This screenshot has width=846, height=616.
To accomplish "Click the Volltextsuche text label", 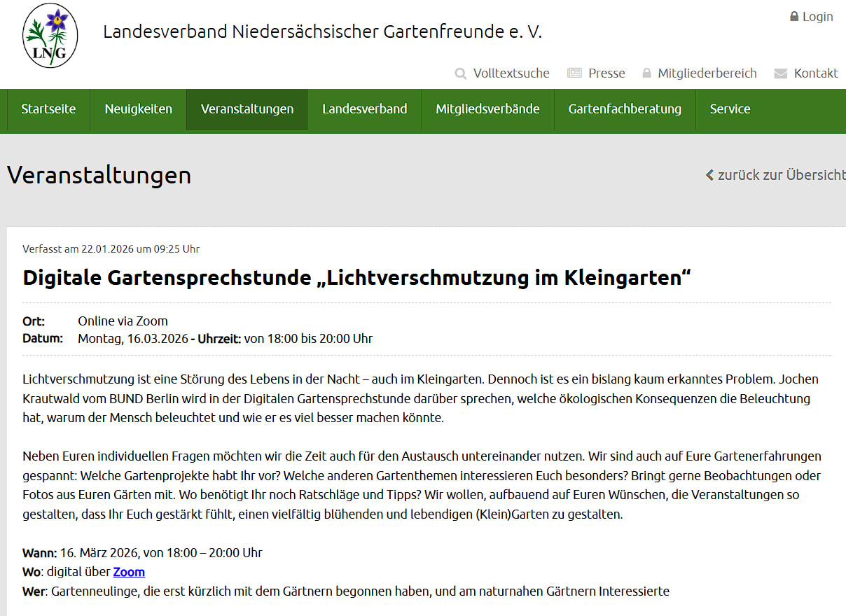I will 512,73.
